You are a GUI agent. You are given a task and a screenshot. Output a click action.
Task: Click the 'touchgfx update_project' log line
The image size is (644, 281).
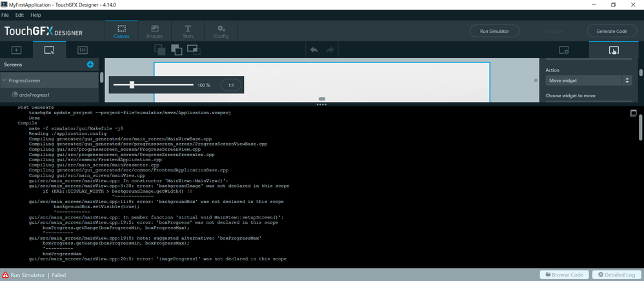(129, 112)
